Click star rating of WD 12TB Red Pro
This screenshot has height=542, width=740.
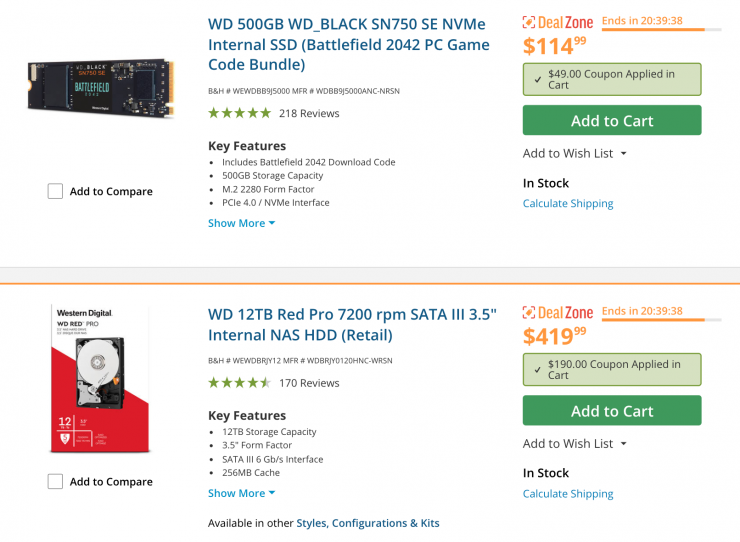239,383
